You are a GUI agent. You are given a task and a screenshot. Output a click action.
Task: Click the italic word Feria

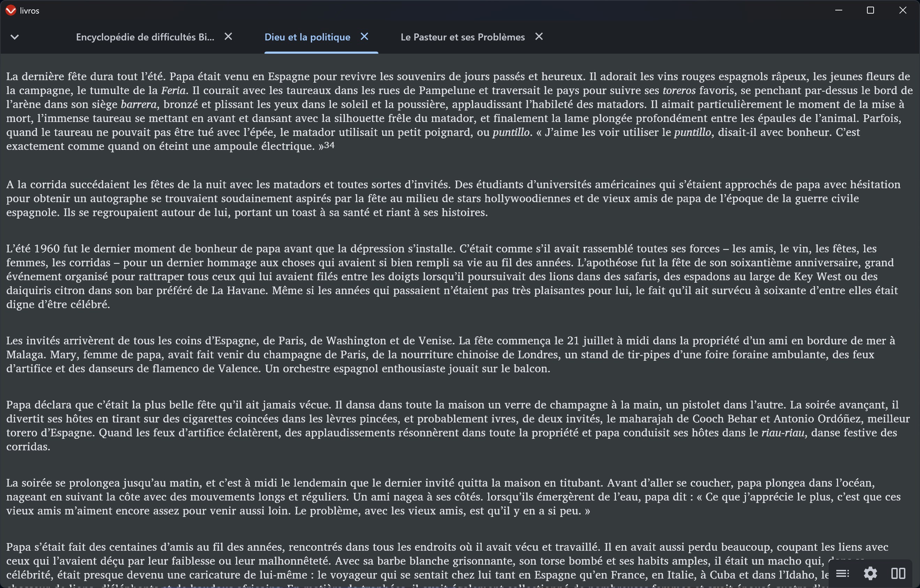173,91
